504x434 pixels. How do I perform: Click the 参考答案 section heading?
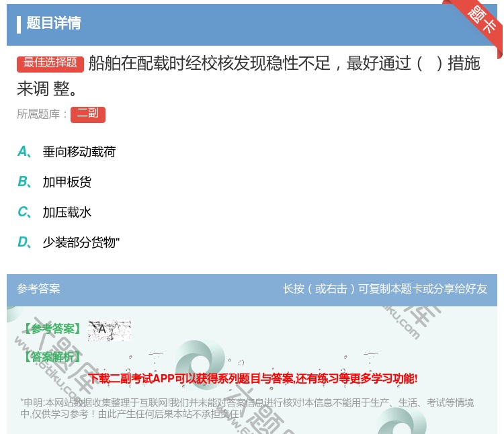tap(38, 289)
